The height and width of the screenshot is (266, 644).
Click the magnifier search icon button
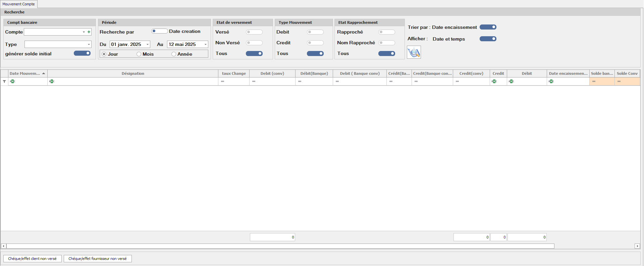414,53
